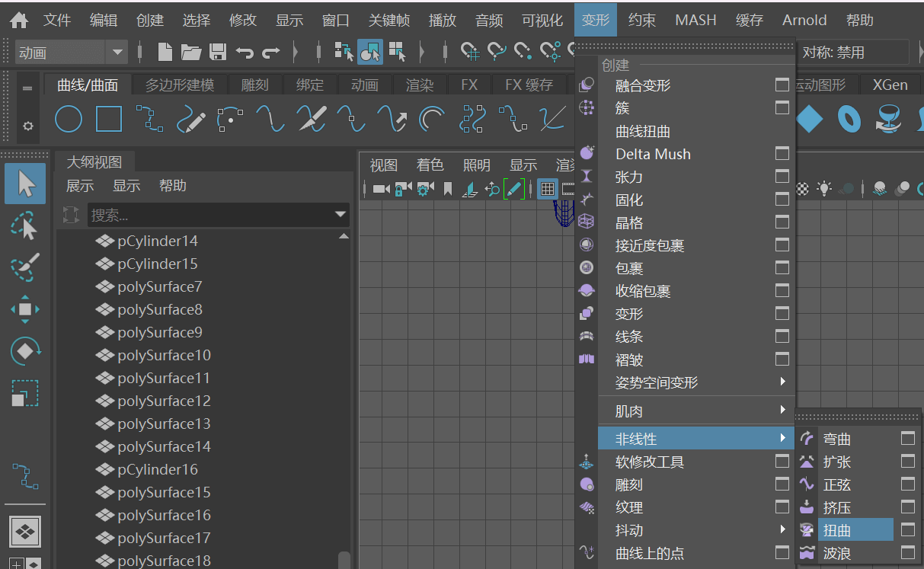Select the NURBS square shelf icon
The image size is (924, 569).
pyautogui.click(x=109, y=119)
